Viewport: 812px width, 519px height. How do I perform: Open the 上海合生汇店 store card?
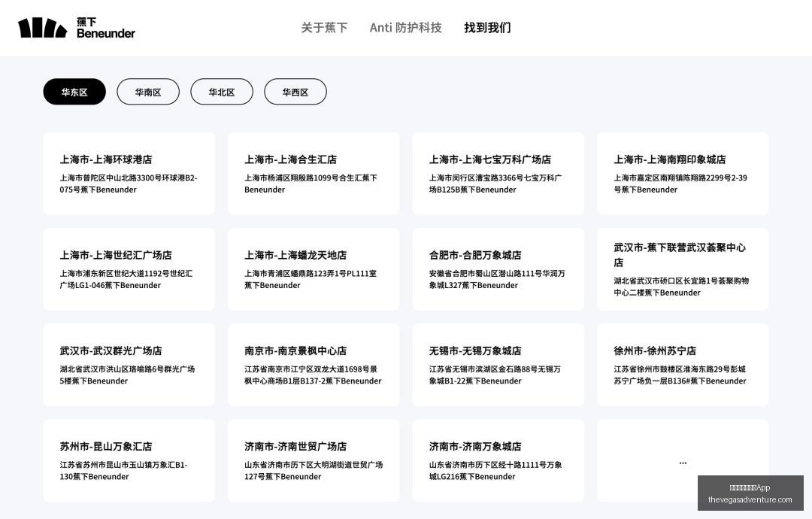(x=314, y=174)
